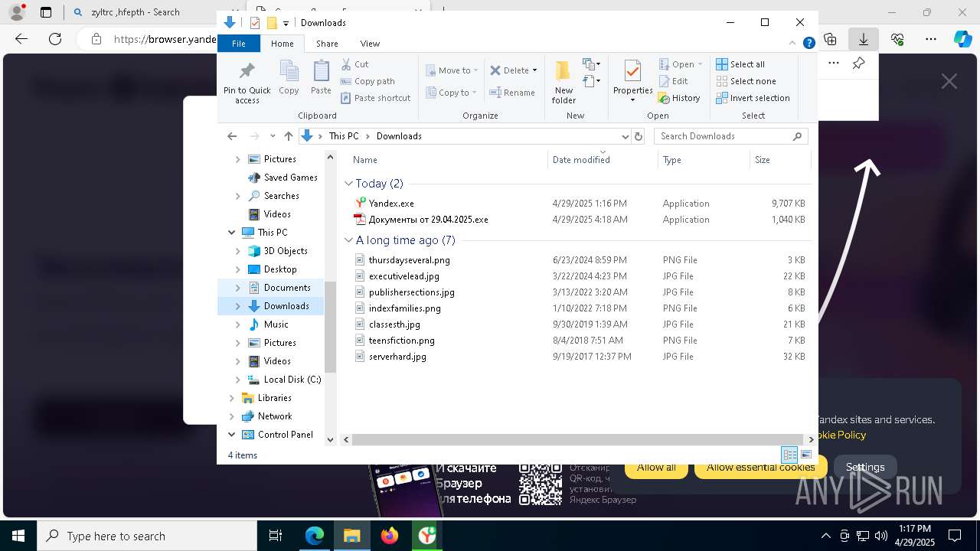The height and width of the screenshot is (551, 980).
Task: Click the Edit ribbon button
Action: coord(673,81)
